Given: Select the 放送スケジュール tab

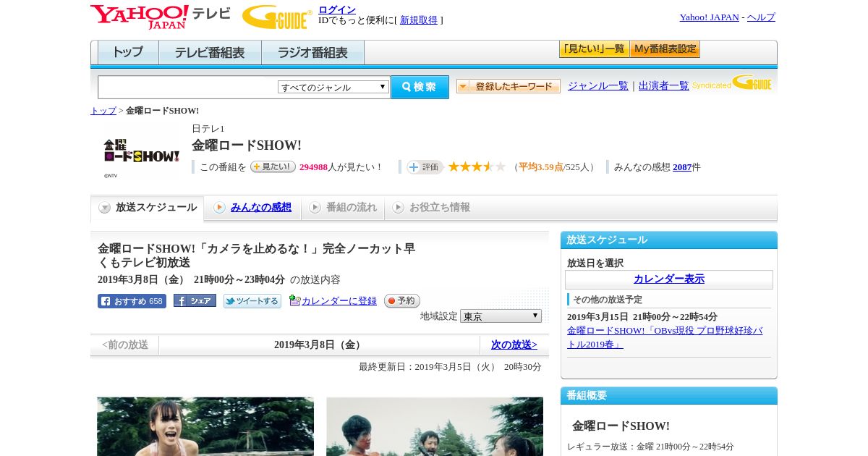Looking at the screenshot, I should (x=147, y=208).
